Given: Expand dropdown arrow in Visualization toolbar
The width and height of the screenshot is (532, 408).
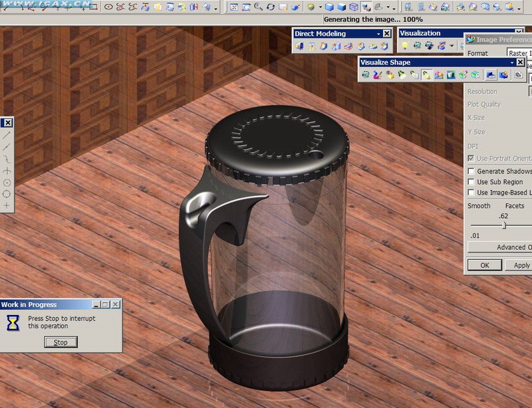Looking at the screenshot, I should coord(452,45).
